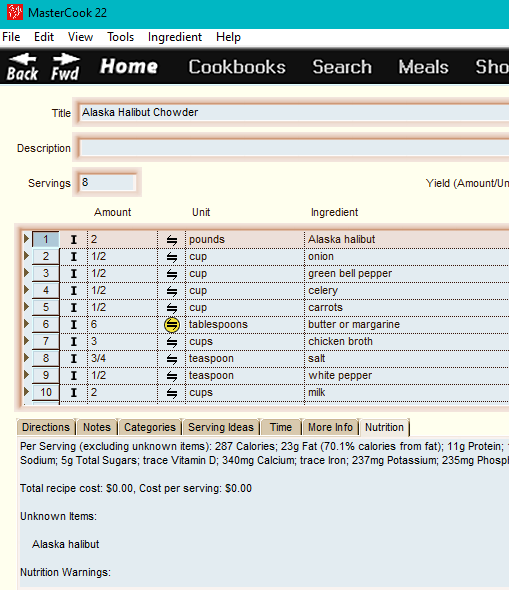This screenshot has width=509, height=590.
Task: Open the Ingredient menu
Action: tap(175, 37)
